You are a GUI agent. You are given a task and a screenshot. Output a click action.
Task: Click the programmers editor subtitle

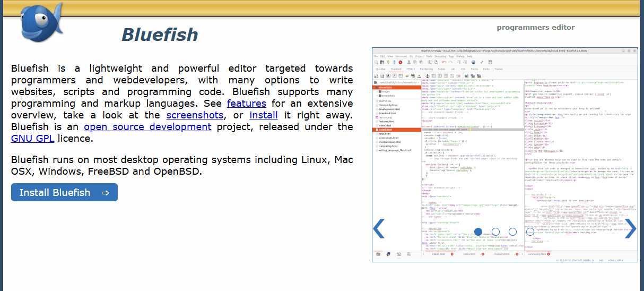(x=536, y=27)
